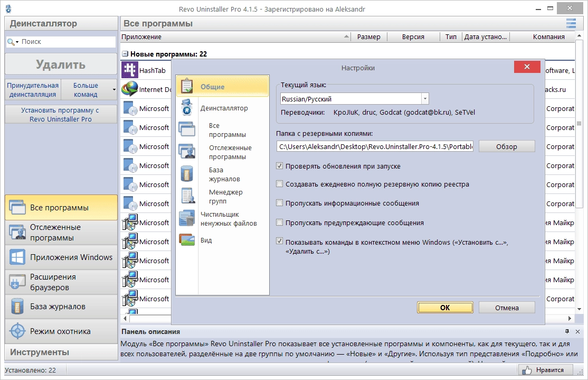The height and width of the screenshot is (380, 588).
Task: Click the Вид settings picture icon
Action: pyautogui.click(x=187, y=239)
